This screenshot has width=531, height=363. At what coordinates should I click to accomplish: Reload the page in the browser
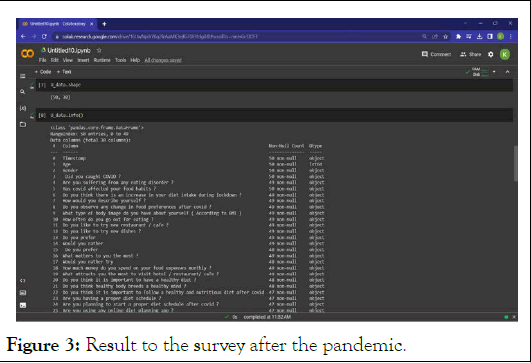tap(44, 36)
